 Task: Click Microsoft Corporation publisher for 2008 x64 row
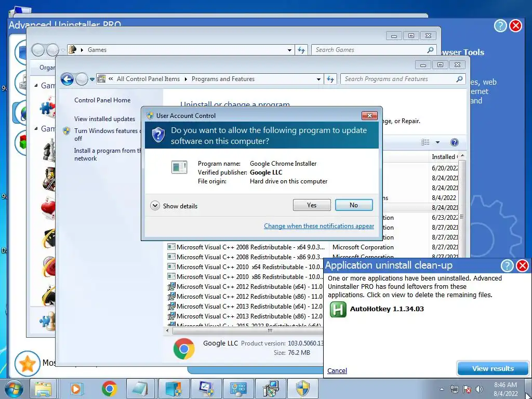click(363, 247)
